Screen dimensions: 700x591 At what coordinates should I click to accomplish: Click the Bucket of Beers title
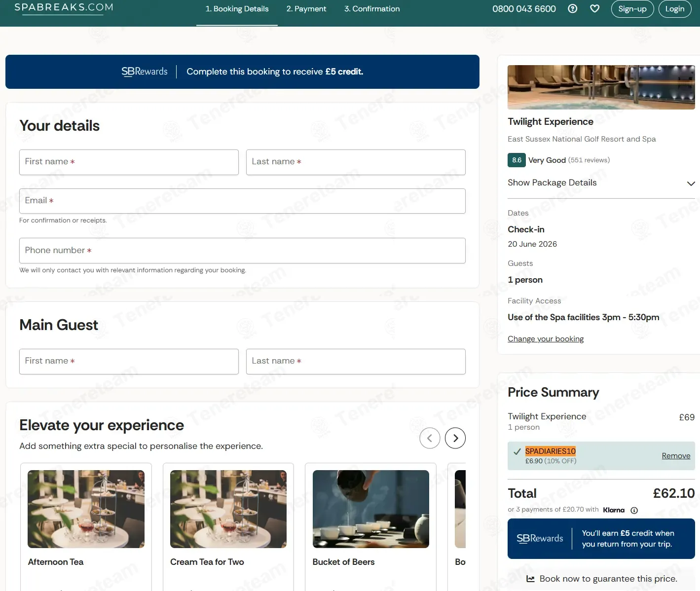click(x=343, y=562)
